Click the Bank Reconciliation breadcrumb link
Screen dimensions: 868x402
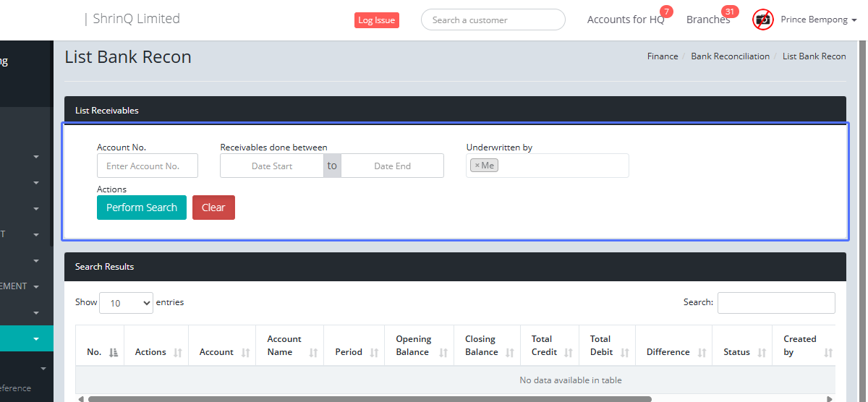(x=730, y=56)
